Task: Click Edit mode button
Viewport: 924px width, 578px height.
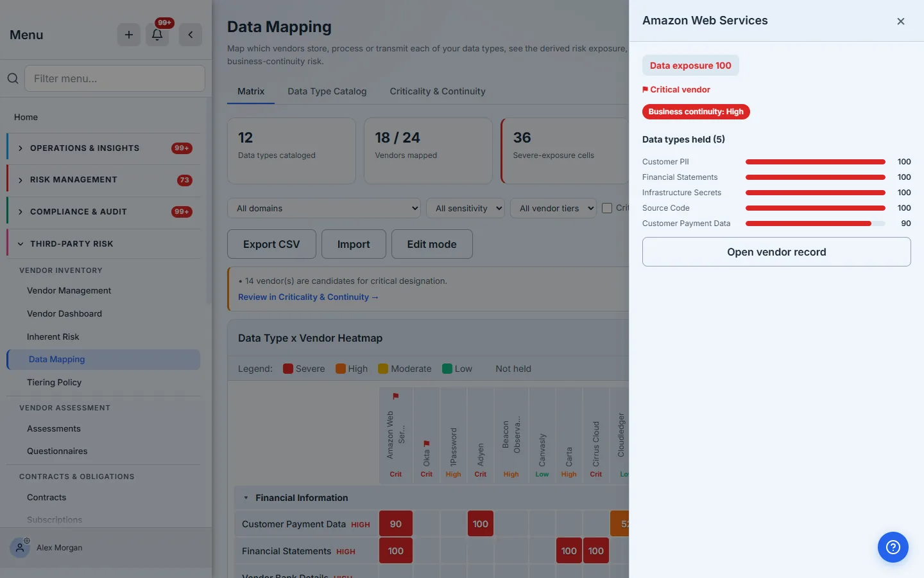Action: 432,244
